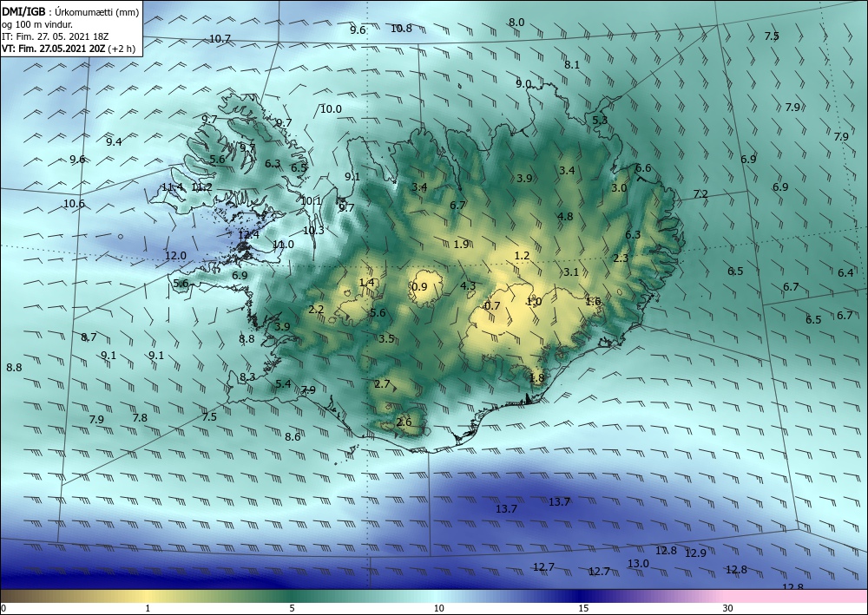Click the 8.3 value on the map

(247, 377)
